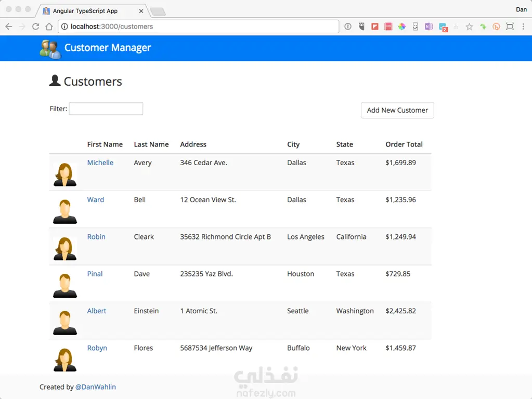Click into the Filter text box
532x399 pixels.
click(x=106, y=109)
